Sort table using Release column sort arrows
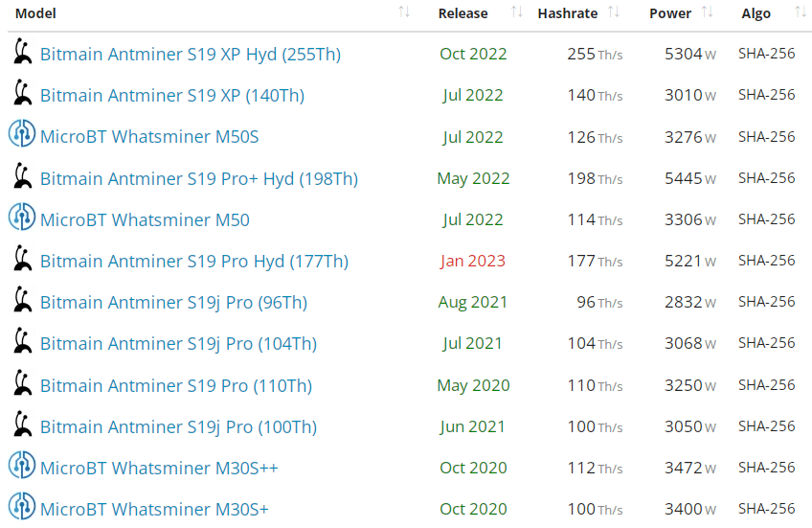812x528 pixels. pos(516,11)
